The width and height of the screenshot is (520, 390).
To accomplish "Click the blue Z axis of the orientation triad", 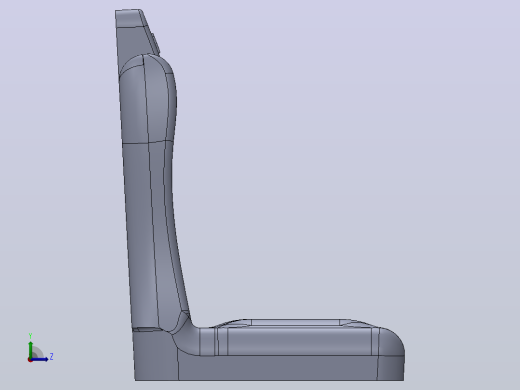I will (39, 359).
